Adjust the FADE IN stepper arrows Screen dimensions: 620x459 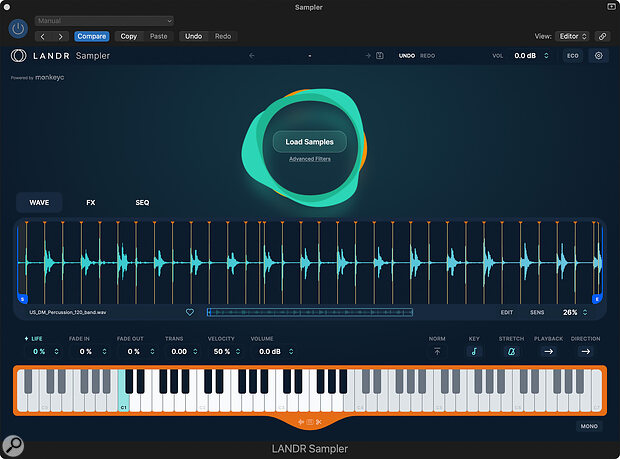104,351
